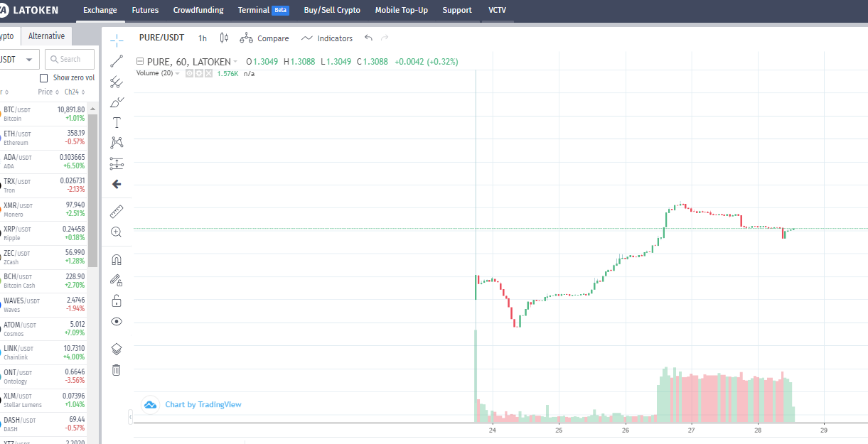
Task: Select the brush drawing tool
Action: click(x=117, y=102)
